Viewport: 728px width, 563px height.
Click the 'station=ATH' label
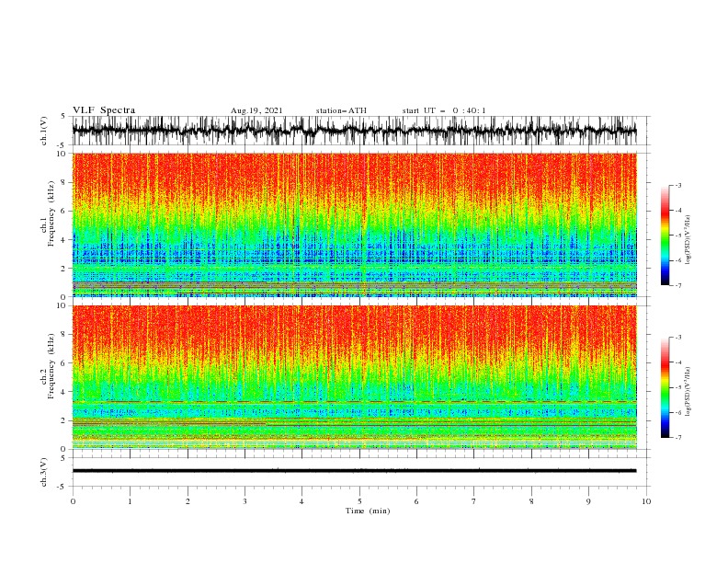341,110
